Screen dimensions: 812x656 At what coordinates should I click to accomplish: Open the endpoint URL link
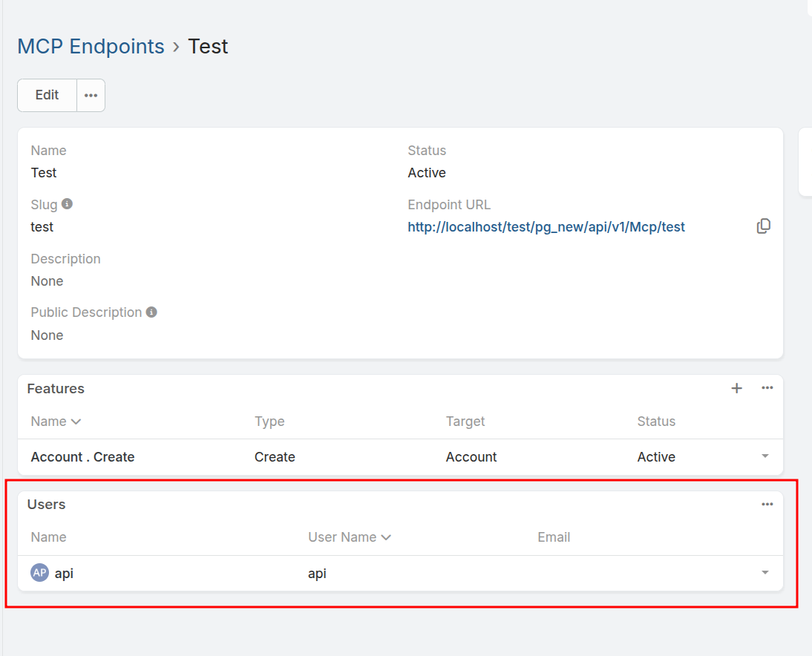pyautogui.click(x=546, y=227)
